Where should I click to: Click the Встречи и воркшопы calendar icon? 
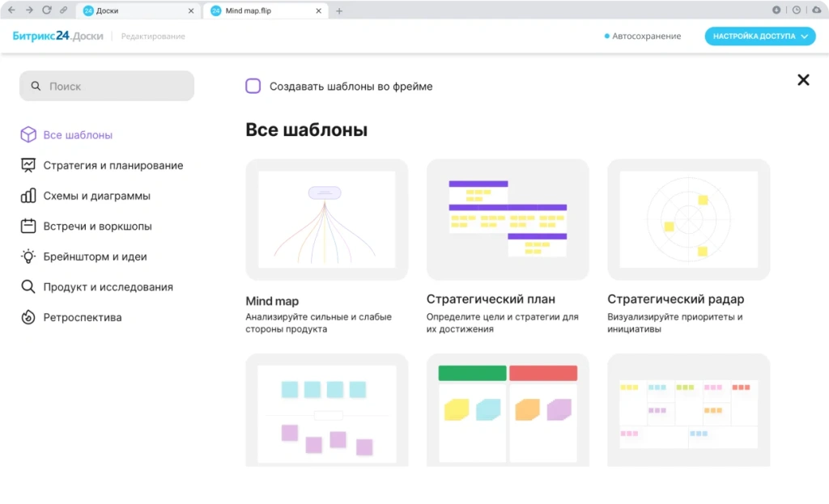click(x=28, y=227)
